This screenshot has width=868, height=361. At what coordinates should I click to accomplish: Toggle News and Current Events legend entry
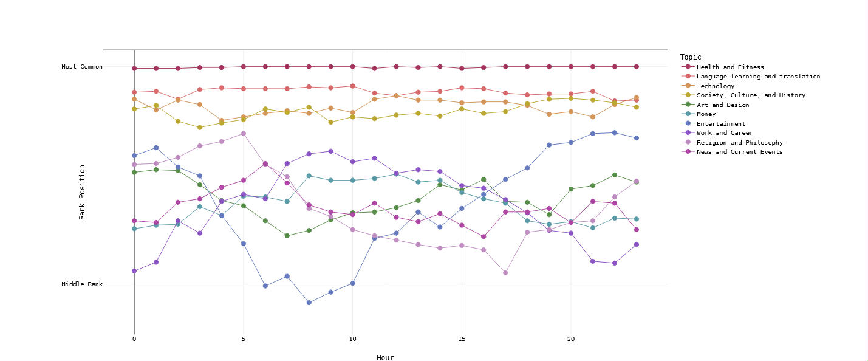click(739, 152)
